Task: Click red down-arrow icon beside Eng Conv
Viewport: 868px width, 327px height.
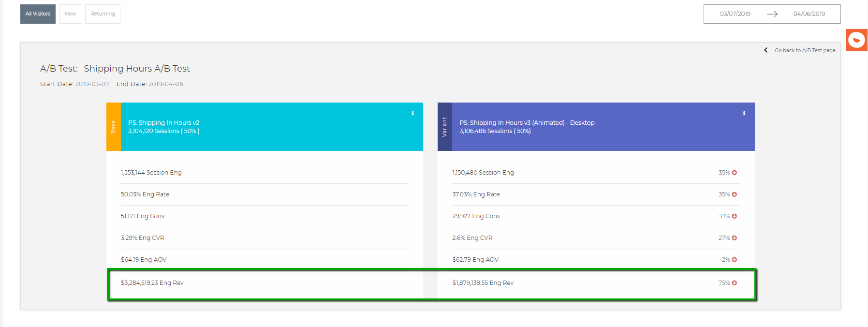Action: 734,216
